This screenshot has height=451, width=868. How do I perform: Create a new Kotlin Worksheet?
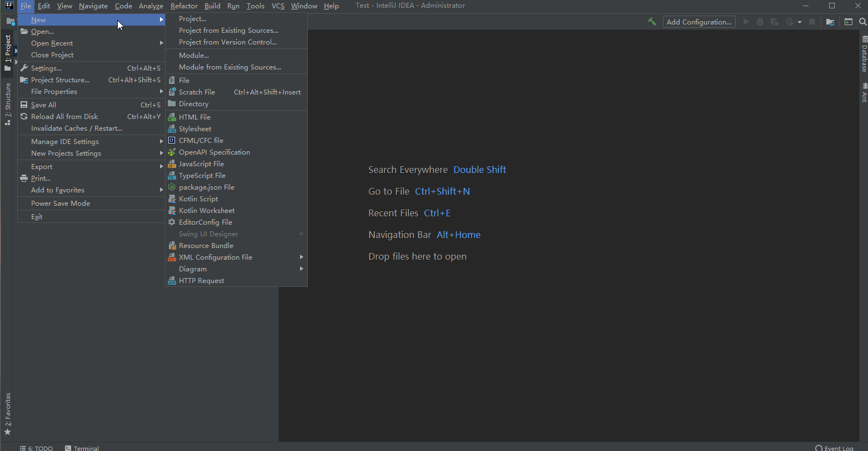pyautogui.click(x=237, y=211)
